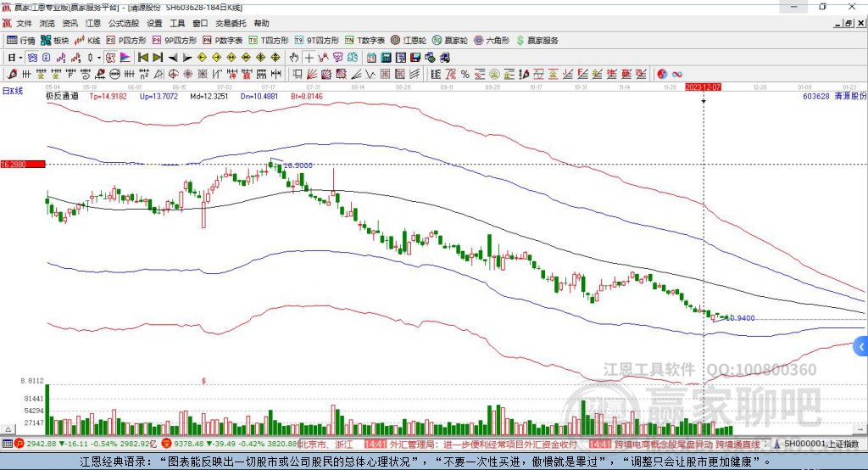868x470 pixels.
Task: Open the 板块 sector view
Action: click(54, 41)
